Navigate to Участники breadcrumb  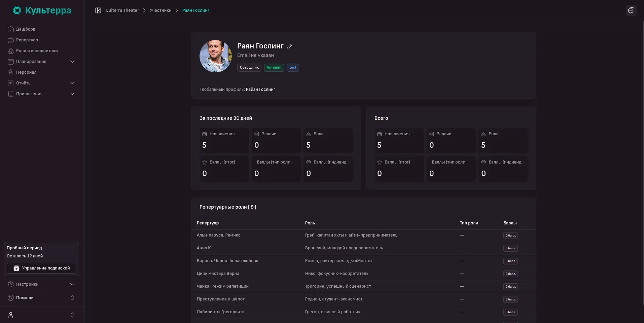tap(160, 10)
